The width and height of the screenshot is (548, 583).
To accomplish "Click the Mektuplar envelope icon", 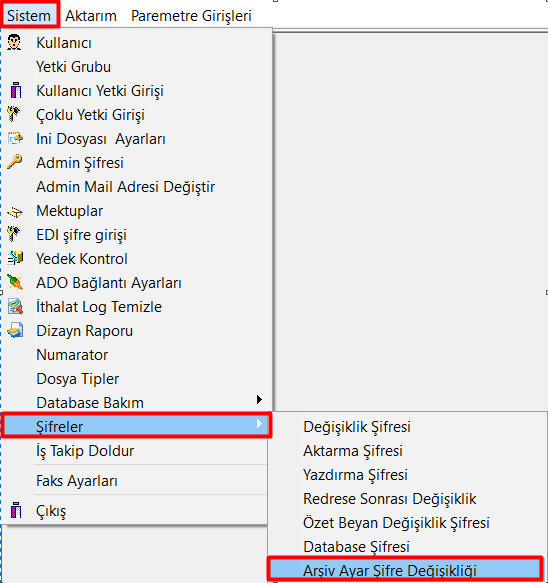I will (x=15, y=212).
